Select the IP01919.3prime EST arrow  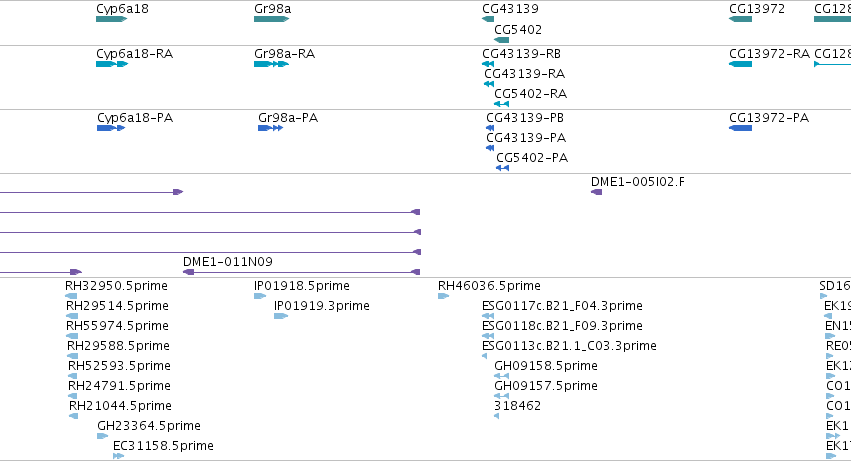click(x=281, y=316)
